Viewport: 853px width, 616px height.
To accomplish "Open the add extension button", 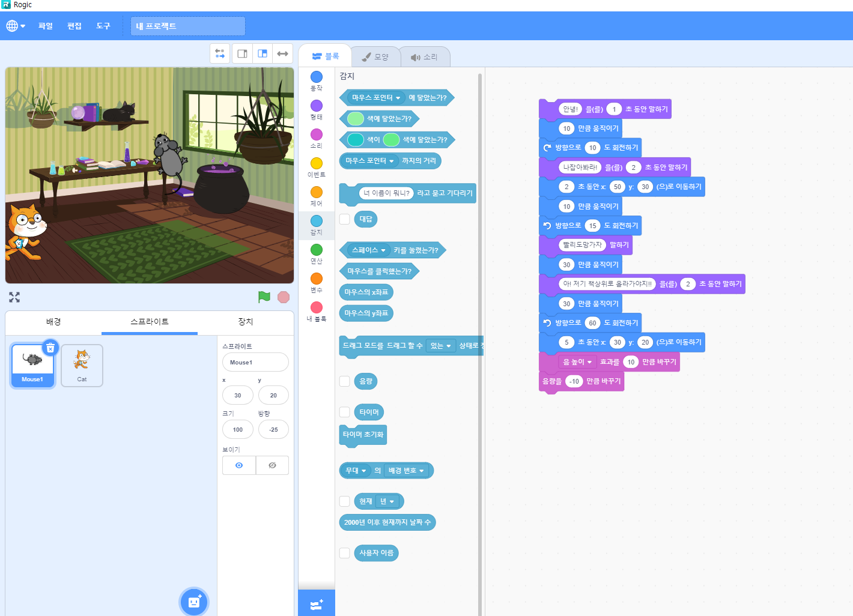I will 317,604.
